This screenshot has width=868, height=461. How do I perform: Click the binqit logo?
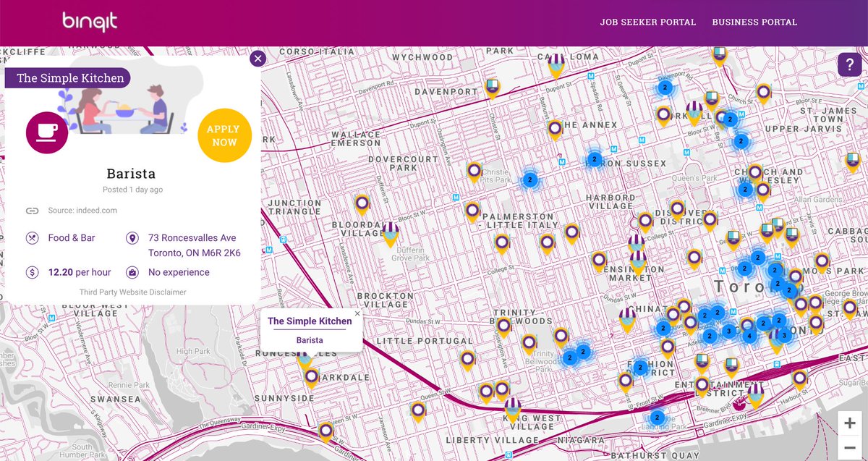90,22
